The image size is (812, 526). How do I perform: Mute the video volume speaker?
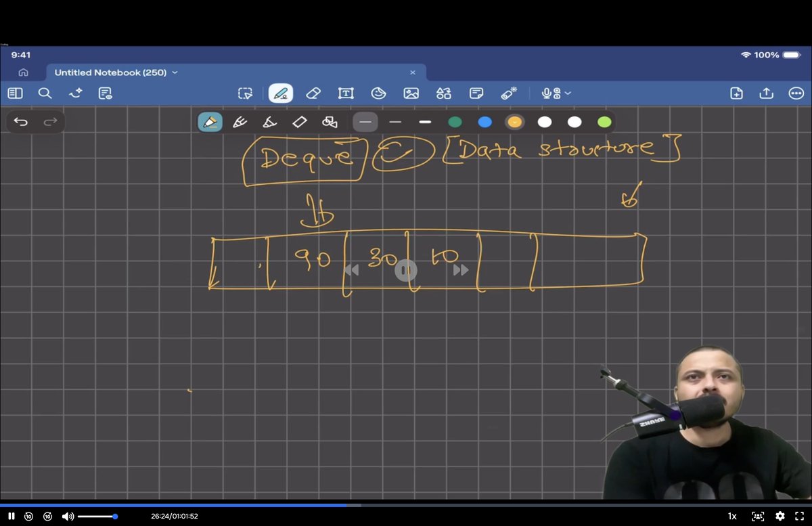tap(68, 516)
